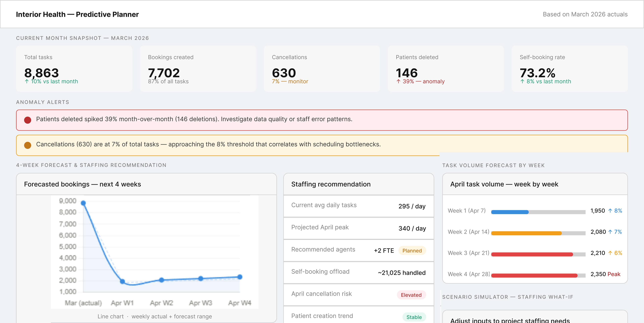This screenshot has width=644, height=323.
Task: Click the 'Projected April peak' label
Action: [x=320, y=227]
